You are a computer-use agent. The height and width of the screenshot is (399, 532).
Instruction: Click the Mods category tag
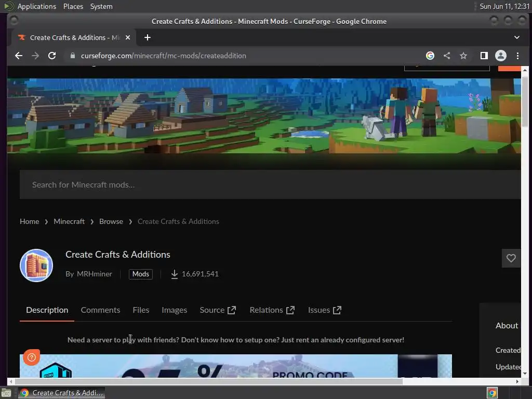(x=140, y=274)
